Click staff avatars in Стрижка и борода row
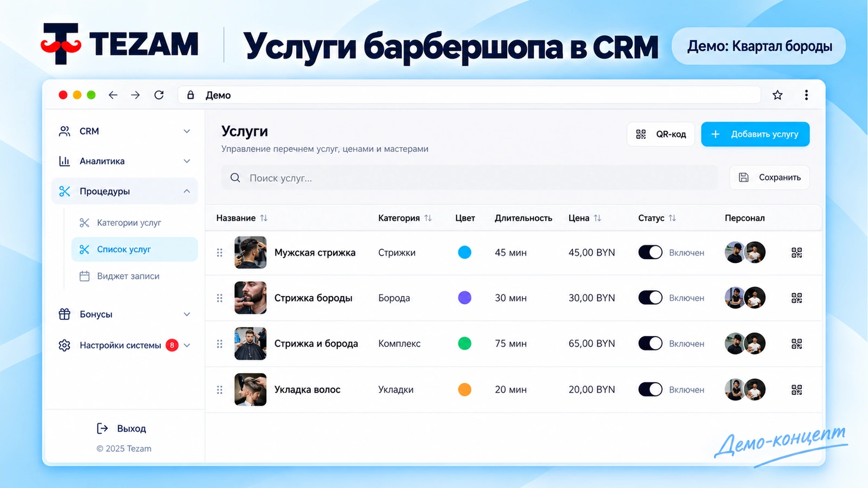This screenshot has height=488, width=868. tap(745, 343)
